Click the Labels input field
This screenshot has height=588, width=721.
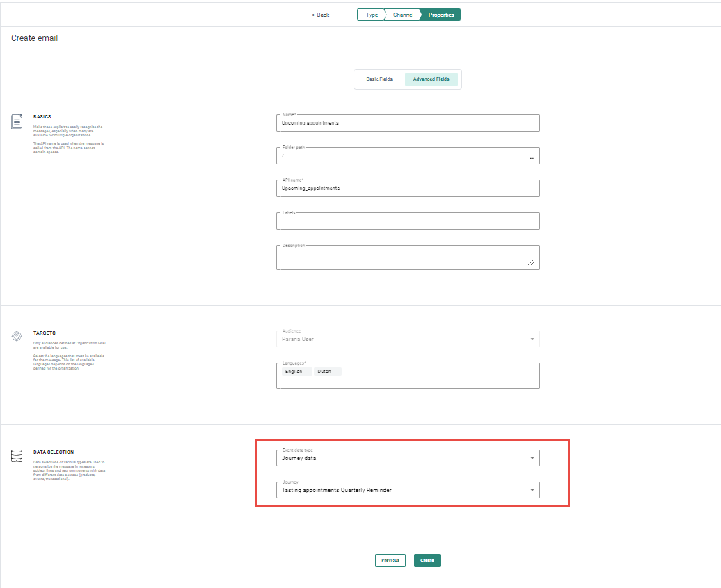(x=407, y=221)
